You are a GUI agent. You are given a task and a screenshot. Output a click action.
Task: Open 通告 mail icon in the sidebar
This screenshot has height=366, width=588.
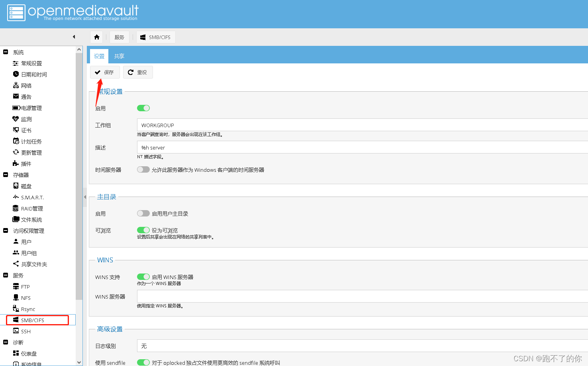16,96
